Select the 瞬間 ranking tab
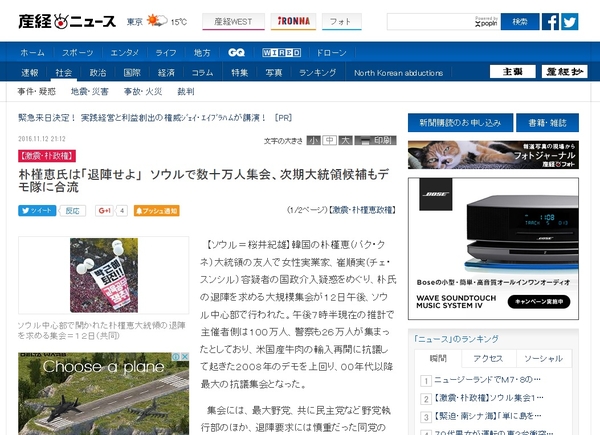 pos(438,358)
